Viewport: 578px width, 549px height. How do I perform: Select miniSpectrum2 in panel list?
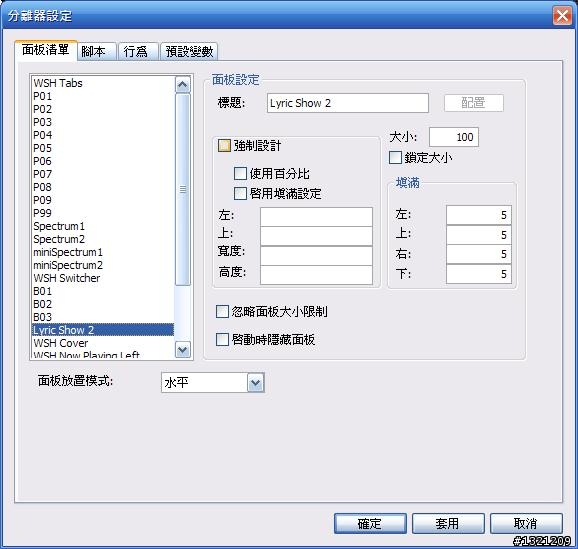[103, 265]
